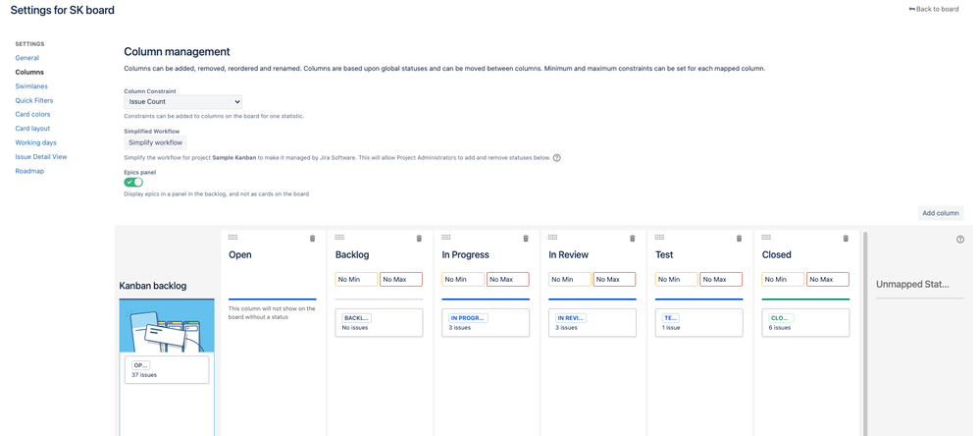Delete the In Progress column trash icon

[526, 239]
